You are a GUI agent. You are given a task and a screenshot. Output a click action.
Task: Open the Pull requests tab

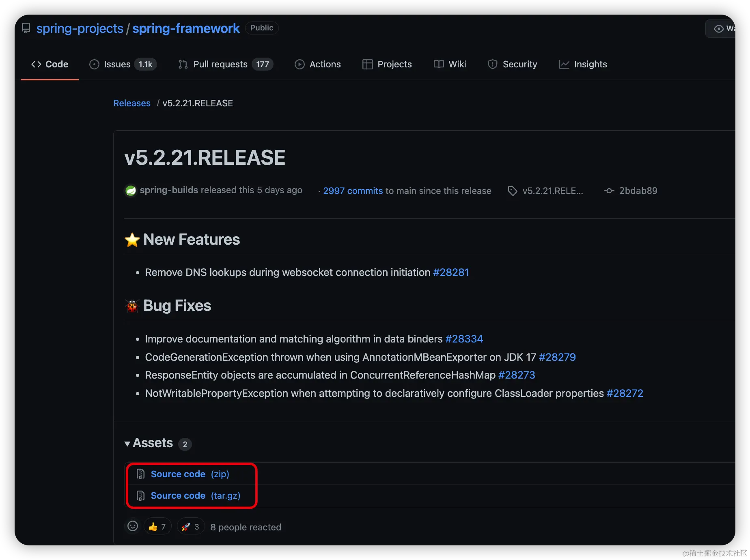pyautogui.click(x=226, y=64)
